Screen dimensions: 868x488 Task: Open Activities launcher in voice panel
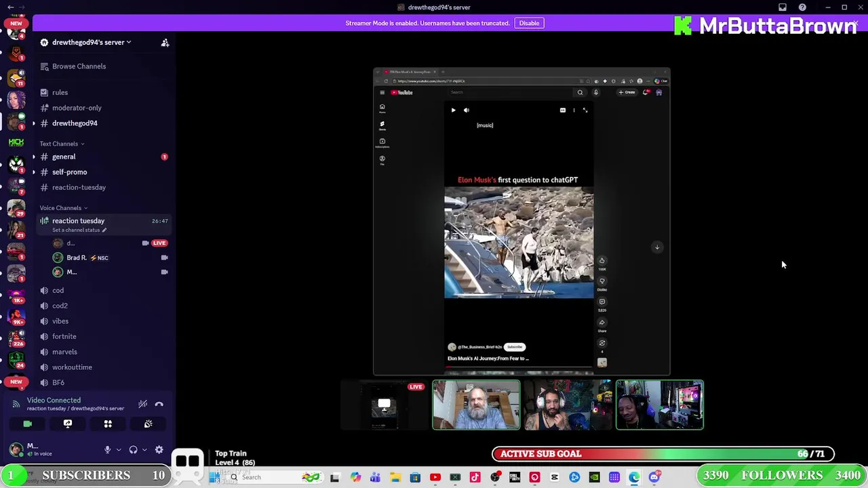click(x=108, y=424)
